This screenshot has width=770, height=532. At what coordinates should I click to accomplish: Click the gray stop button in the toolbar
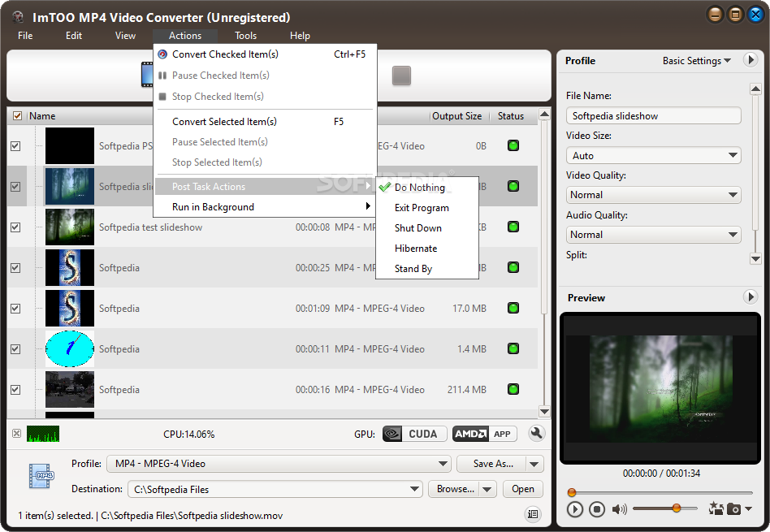click(x=401, y=76)
